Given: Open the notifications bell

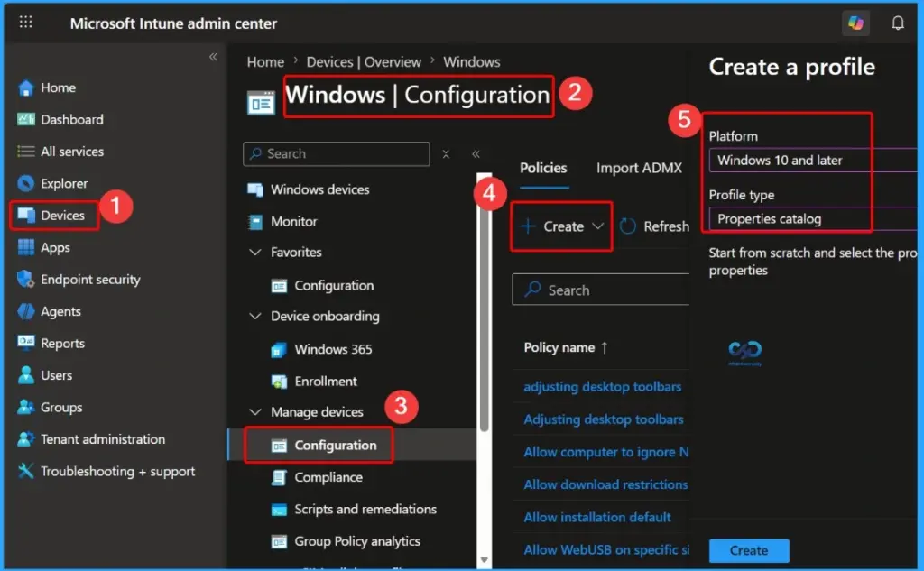Looking at the screenshot, I should coord(898,23).
